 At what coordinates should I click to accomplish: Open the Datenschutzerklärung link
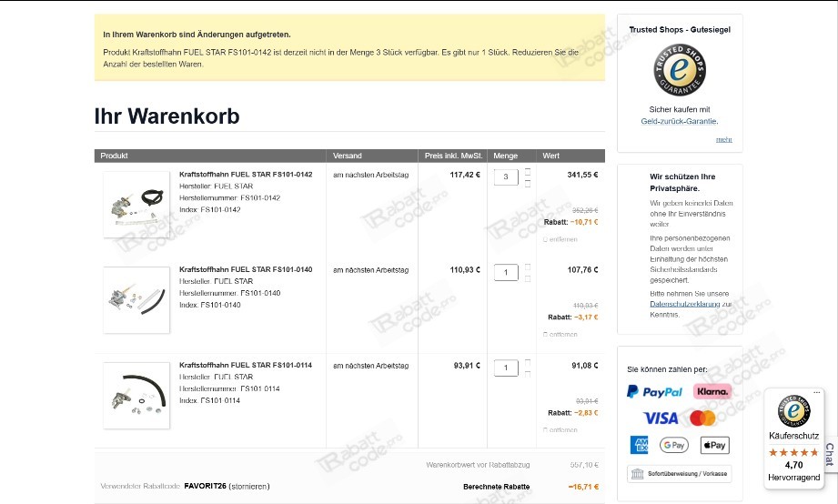click(684, 304)
